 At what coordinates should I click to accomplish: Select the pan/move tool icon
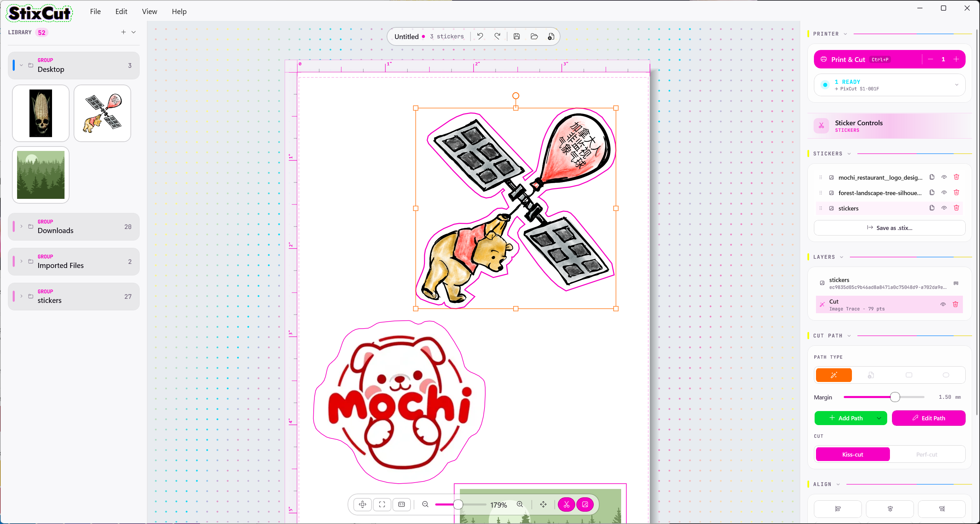(543, 504)
